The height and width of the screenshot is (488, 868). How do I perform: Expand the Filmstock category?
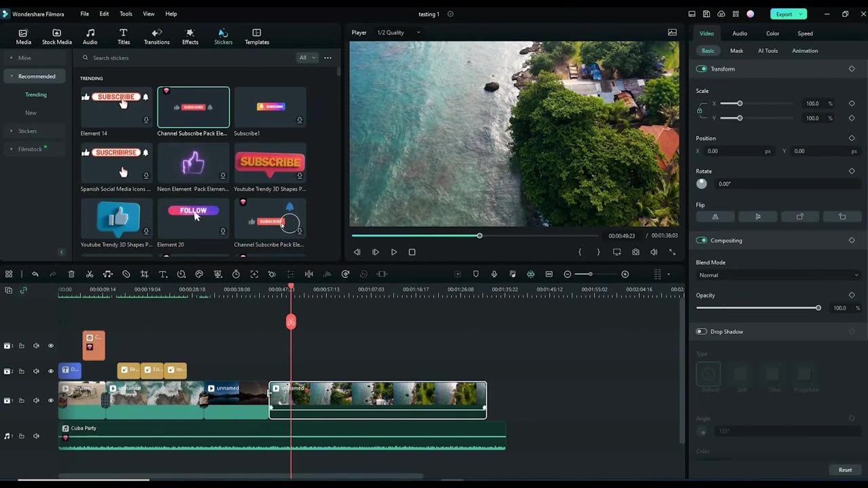(30, 149)
